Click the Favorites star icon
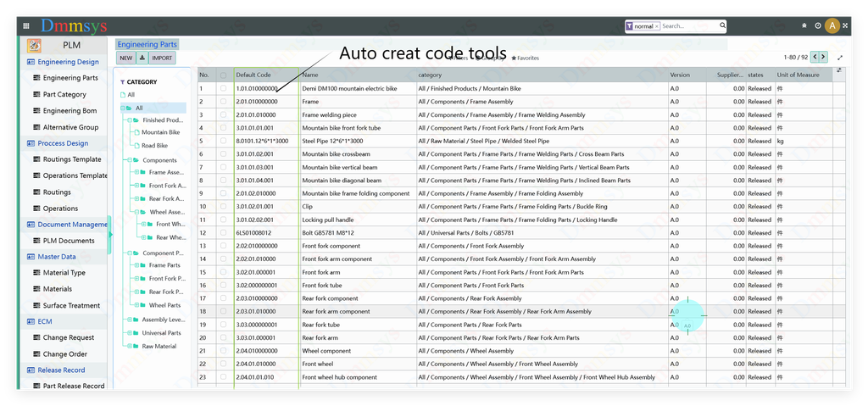Image resolution: width=868 pixels, height=406 pixels. coord(514,58)
